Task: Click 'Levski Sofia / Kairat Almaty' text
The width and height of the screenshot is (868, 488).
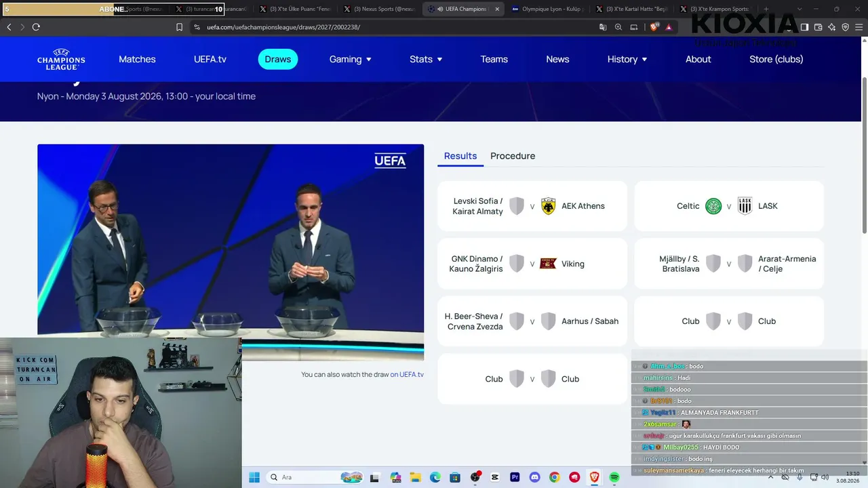Action: coord(478,206)
